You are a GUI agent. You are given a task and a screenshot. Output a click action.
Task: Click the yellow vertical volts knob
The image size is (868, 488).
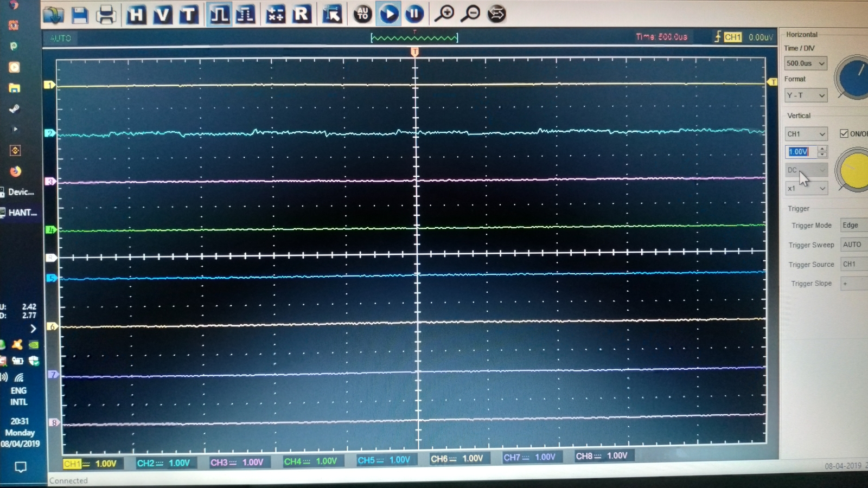point(854,171)
